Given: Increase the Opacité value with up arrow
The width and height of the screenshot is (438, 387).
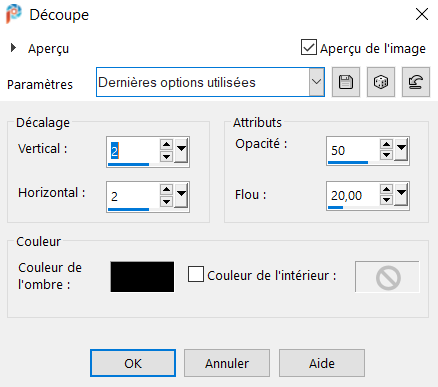Looking at the screenshot, I should coord(386,145).
